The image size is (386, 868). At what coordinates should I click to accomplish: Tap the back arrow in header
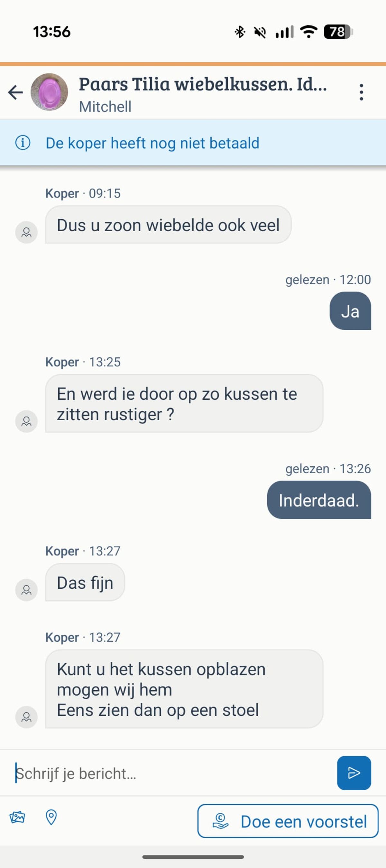pos(15,92)
